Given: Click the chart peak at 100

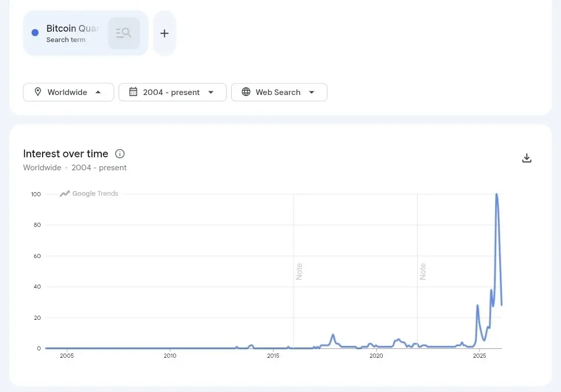Looking at the screenshot, I should [x=497, y=195].
